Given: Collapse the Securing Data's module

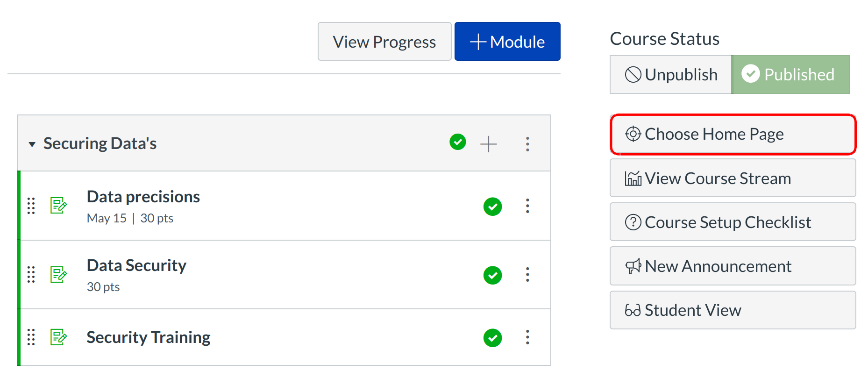Looking at the screenshot, I should (x=32, y=144).
